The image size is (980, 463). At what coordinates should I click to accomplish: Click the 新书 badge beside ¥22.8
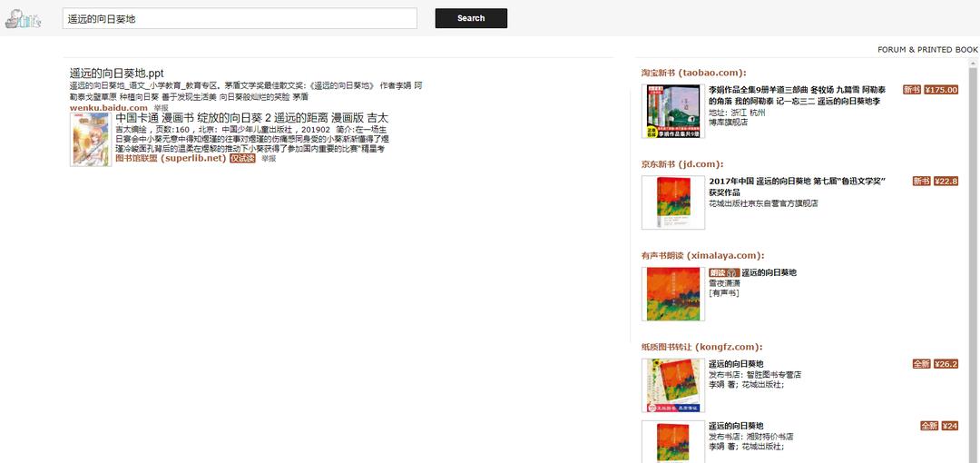point(922,181)
